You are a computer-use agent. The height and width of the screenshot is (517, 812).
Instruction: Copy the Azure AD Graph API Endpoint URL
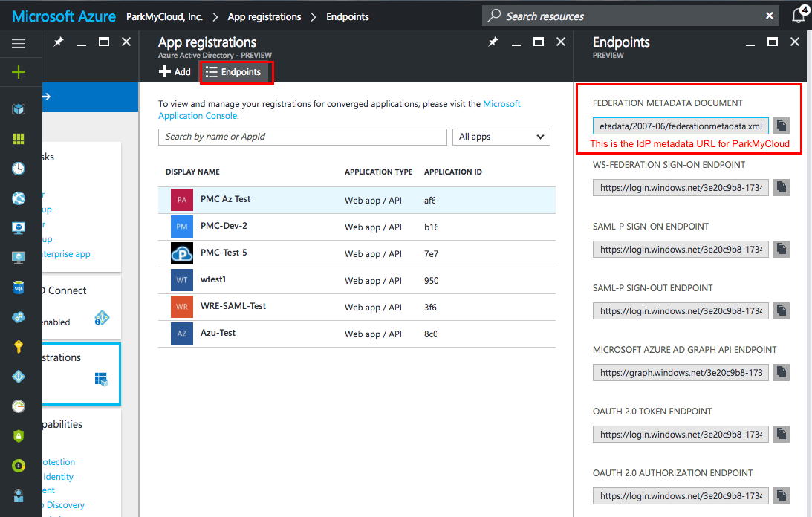point(782,372)
